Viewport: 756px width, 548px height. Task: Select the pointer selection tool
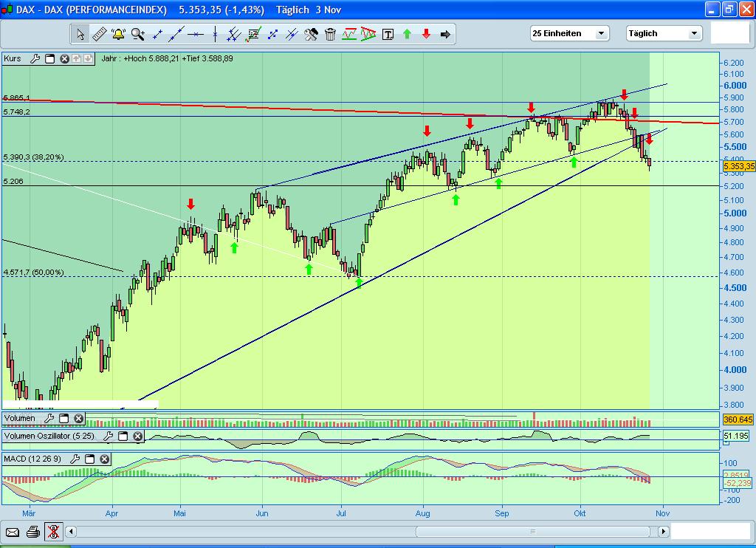pyautogui.click(x=78, y=33)
